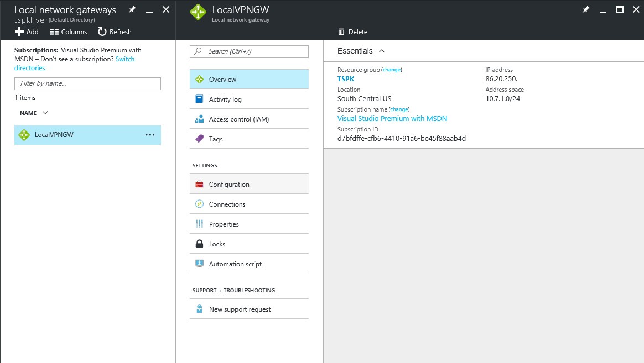Focus the Filter by name field
Image resolution: width=644 pixels, height=363 pixels.
click(87, 83)
